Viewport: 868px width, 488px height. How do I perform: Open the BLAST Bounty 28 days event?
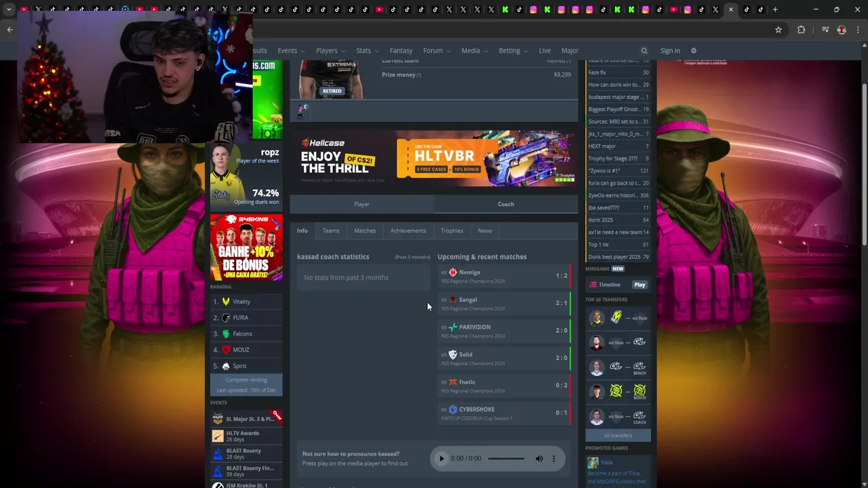[x=246, y=453]
